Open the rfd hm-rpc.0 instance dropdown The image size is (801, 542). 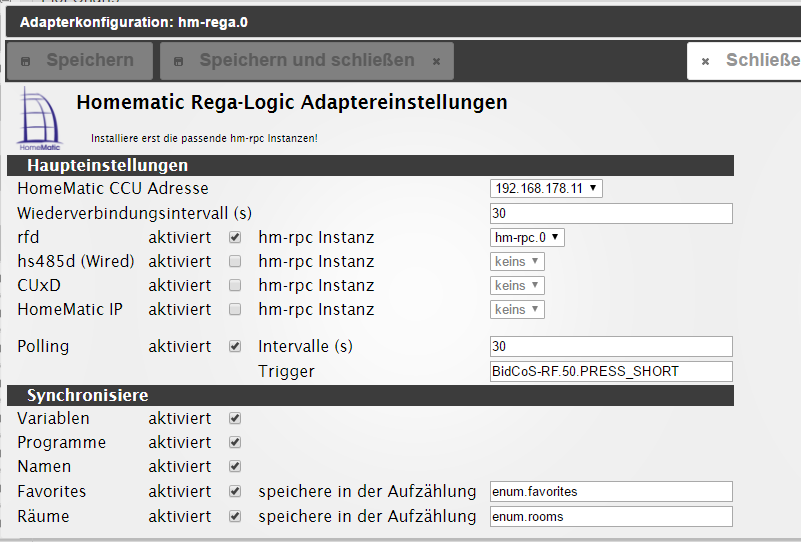(x=528, y=237)
